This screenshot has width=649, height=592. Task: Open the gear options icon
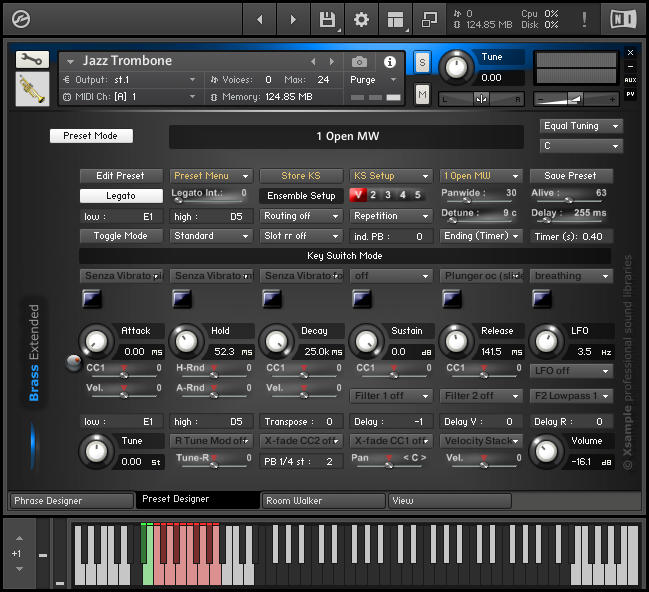pyautogui.click(x=361, y=19)
